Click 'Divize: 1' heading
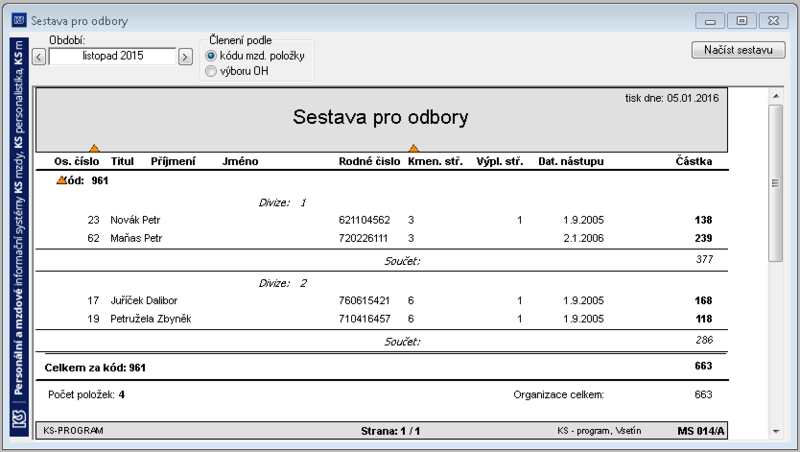The height and width of the screenshot is (452, 800). pos(282,203)
